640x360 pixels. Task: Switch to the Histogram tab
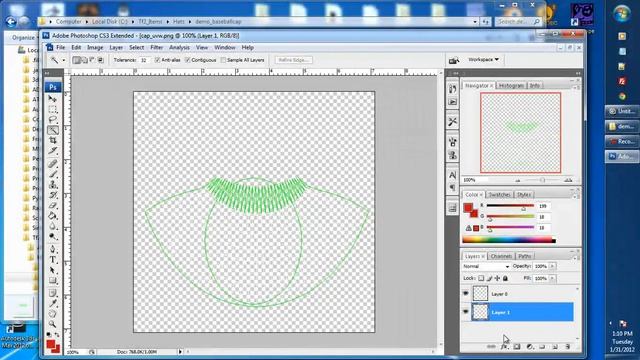coord(511,85)
